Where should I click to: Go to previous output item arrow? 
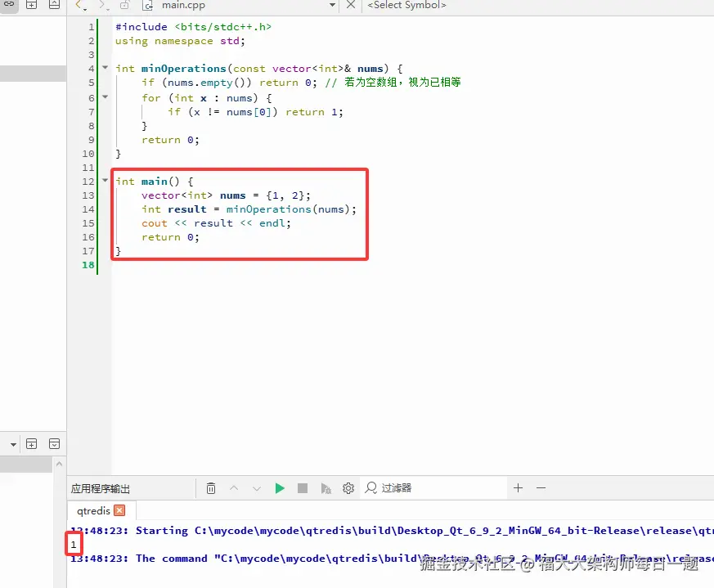click(x=234, y=488)
